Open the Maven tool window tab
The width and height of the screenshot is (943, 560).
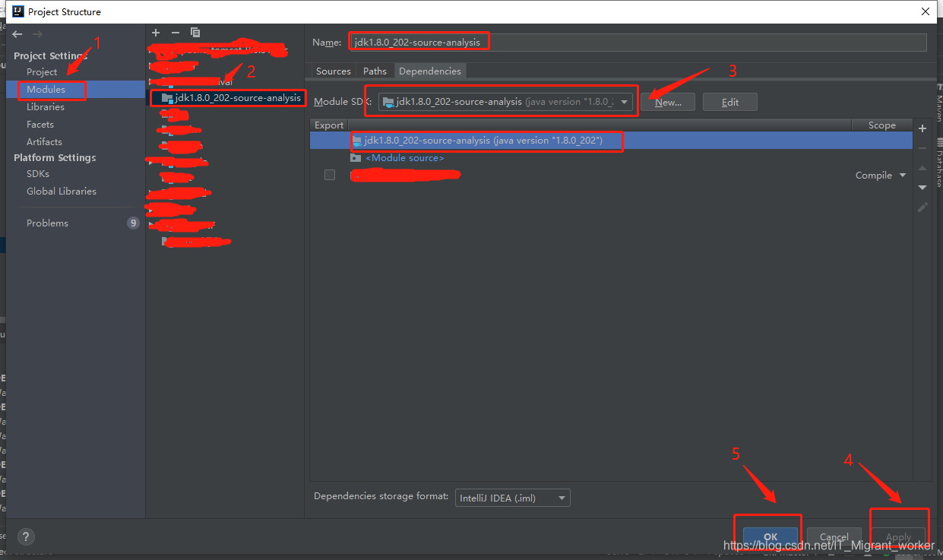[938, 104]
